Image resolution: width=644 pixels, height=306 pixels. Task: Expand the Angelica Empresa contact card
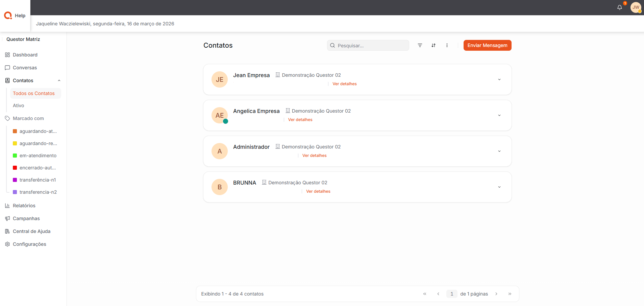499,115
